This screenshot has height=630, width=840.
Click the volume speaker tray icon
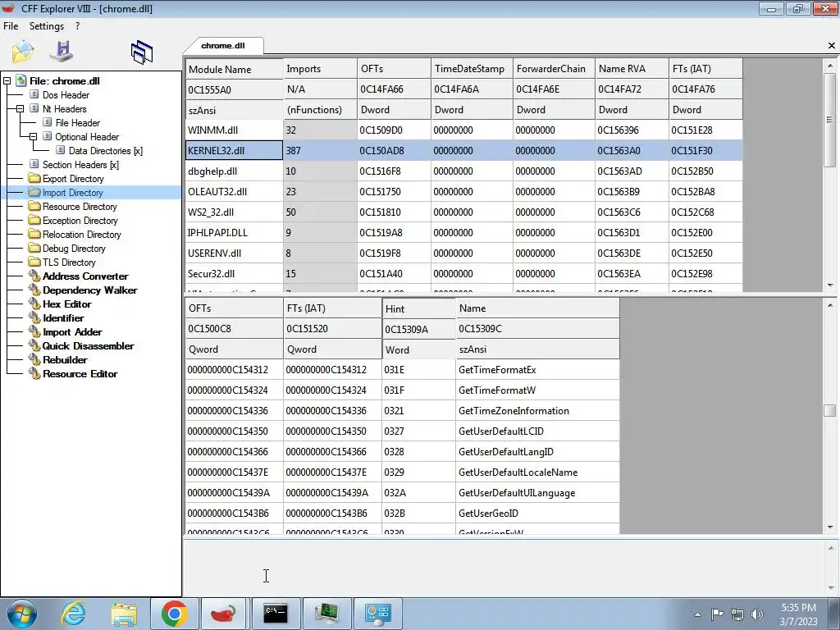[756, 614]
